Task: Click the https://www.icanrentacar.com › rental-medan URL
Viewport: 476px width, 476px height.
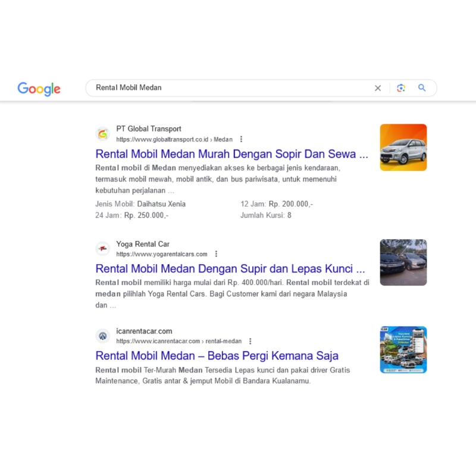Action: click(179, 341)
